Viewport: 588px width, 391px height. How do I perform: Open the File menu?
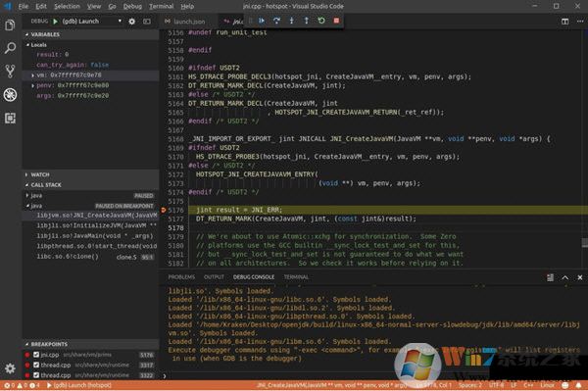click(24, 7)
